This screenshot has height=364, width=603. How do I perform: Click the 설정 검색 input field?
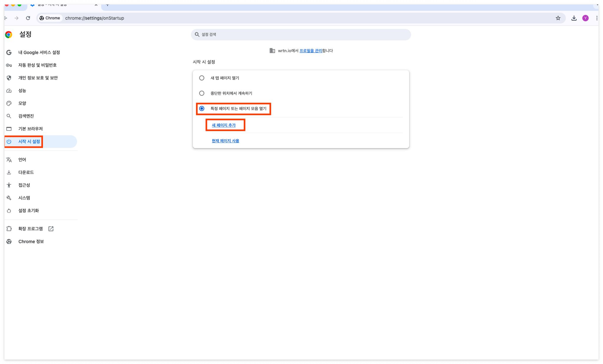click(x=300, y=34)
